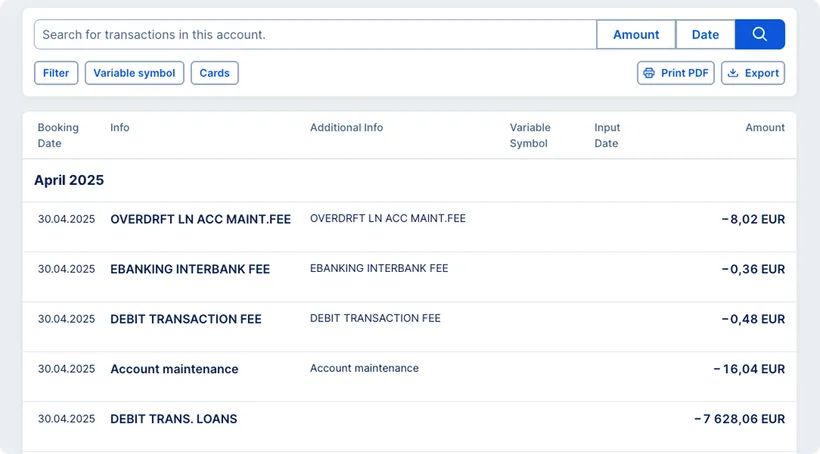Select the Amount search option
820x454 pixels.
tap(636, 34)
